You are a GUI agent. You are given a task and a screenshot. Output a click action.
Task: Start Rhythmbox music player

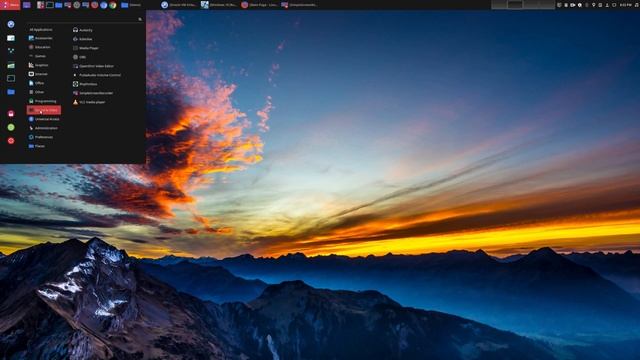click(x=85, y=84)
